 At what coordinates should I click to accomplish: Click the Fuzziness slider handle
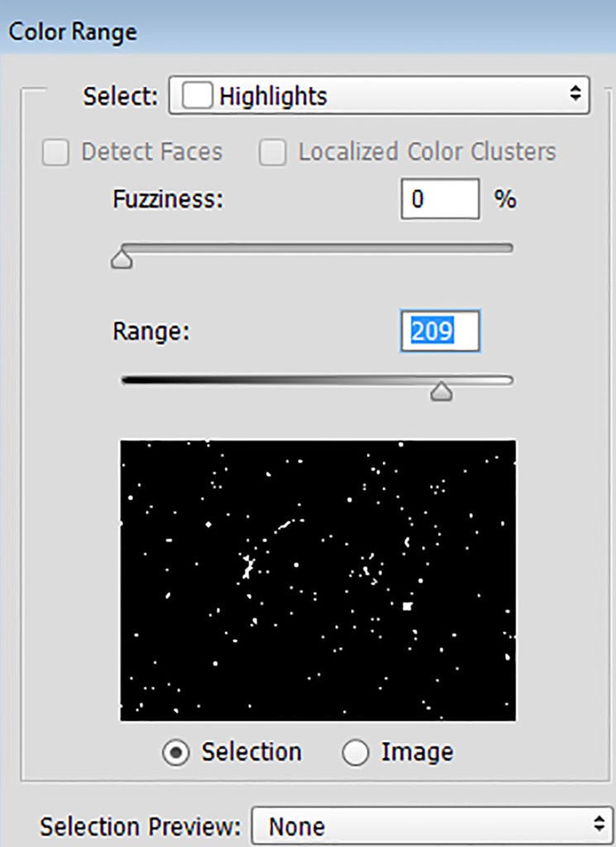pyautogui.click(x=122, y=258)
